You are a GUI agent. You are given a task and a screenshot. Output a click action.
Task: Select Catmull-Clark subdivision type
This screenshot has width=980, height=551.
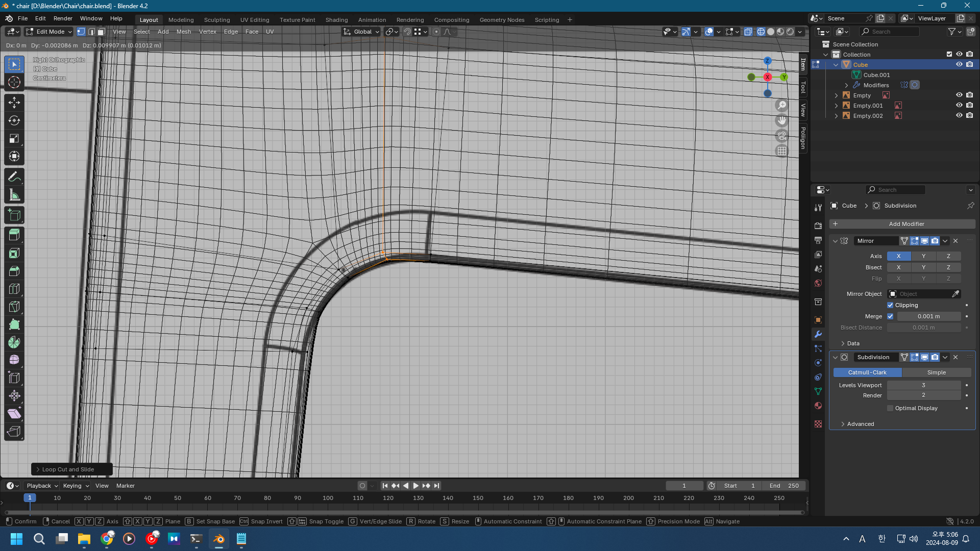click(x=867, y=372)
